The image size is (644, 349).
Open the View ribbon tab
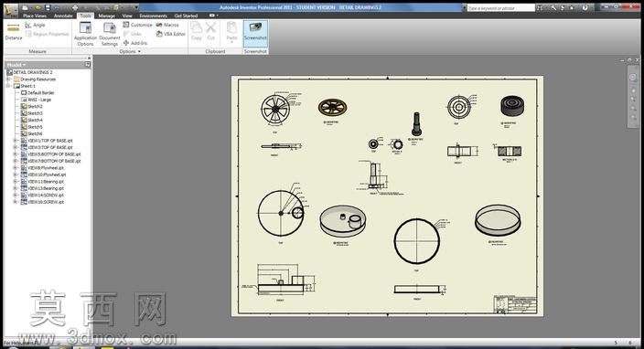(x=127, y=16)
